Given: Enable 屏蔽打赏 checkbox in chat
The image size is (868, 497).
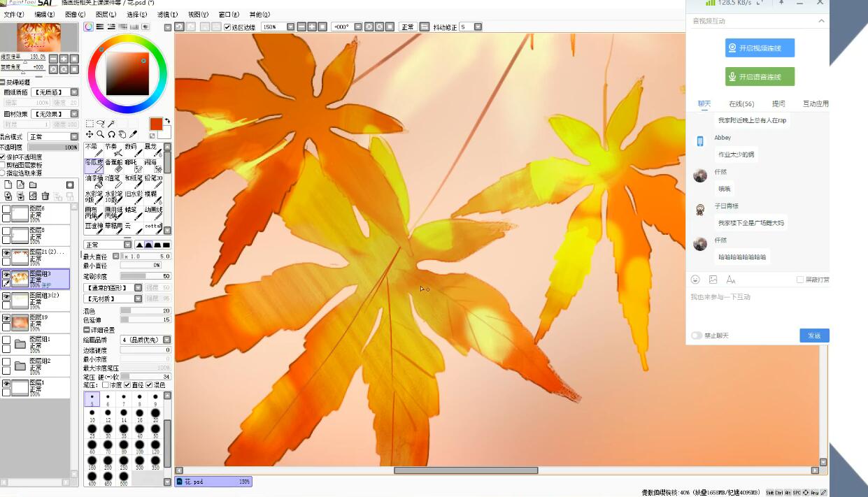Looking at the screenshot, I should point(799,280).
